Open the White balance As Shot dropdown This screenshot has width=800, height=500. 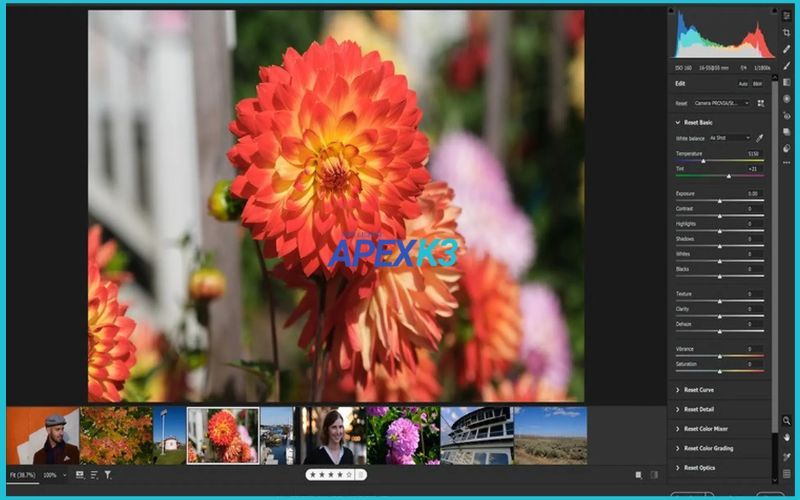[x=730, y=137]
